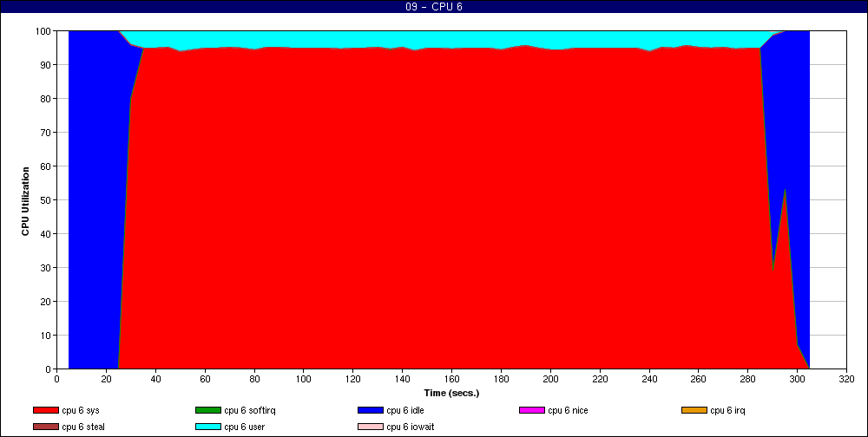
Task: Click the secondary sys spike peak near 295 seconds
Action: 785,190
